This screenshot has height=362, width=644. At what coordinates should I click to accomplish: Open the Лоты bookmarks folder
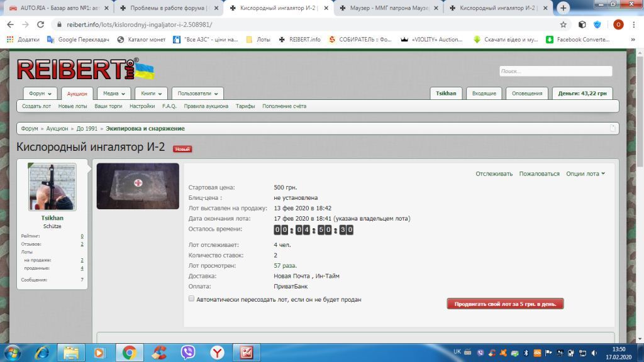(x=258, y=40)
